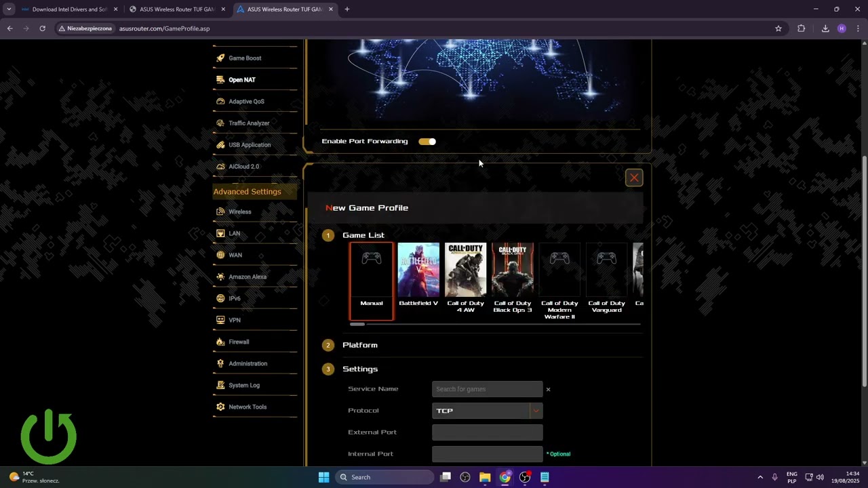
Task: Reload the page in Chrome
Action: point(42,28)
